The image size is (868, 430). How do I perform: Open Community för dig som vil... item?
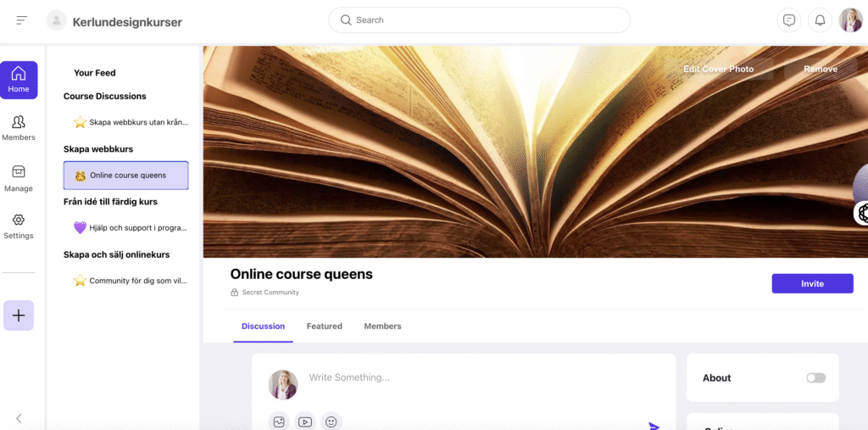pyautogui.click(x=131, y=281)
